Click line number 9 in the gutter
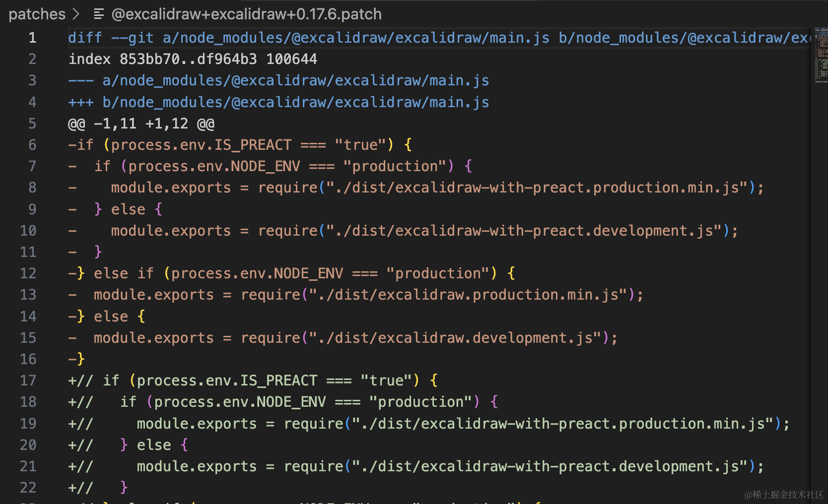Image resolution: width=828 pixels, height=504 pixels. [32, 209]
